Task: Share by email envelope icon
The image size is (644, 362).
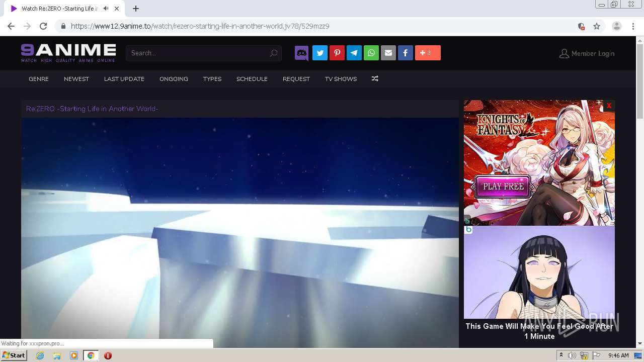Action: coord(388,53)
